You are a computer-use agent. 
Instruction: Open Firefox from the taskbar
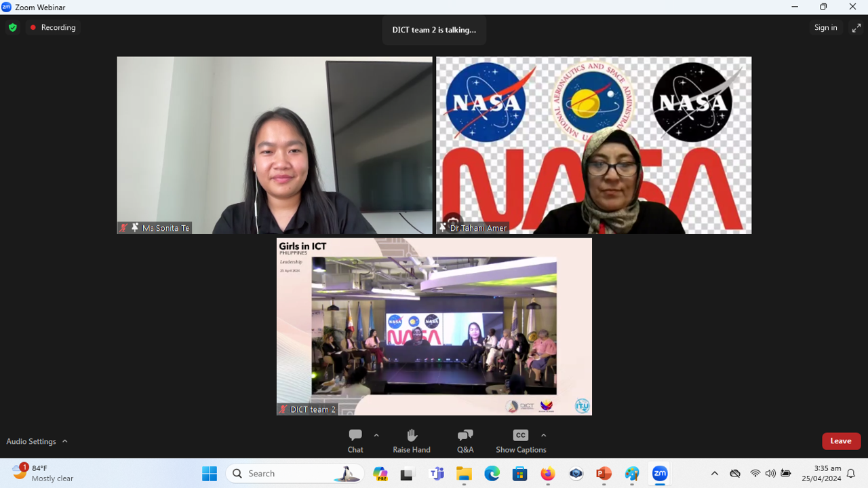[x=548, y=474]
